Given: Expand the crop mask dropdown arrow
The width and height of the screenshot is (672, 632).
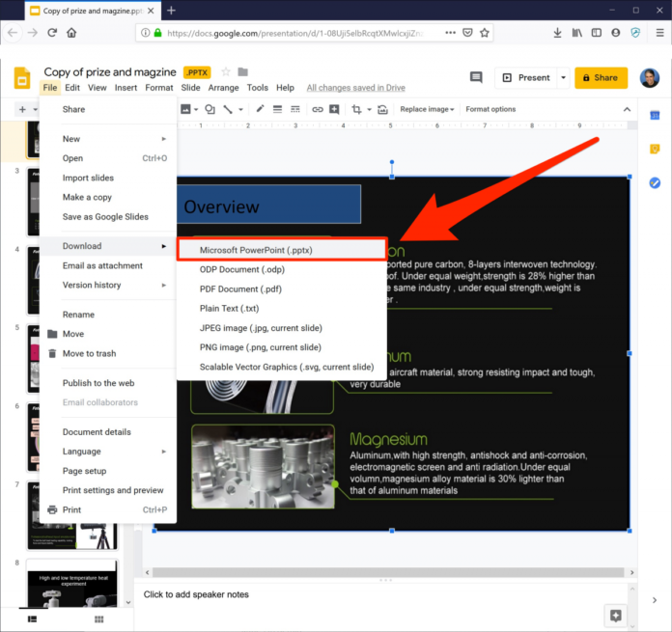Looking at the screenshot, I should 369,110.
